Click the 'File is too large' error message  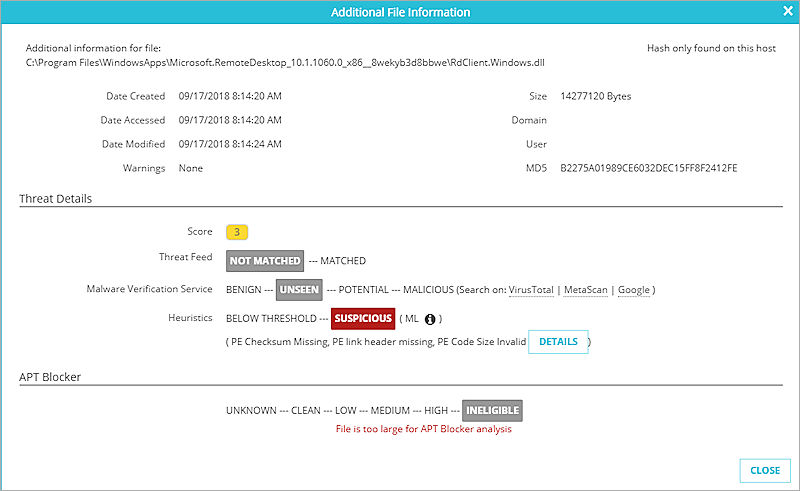(423, 429)
